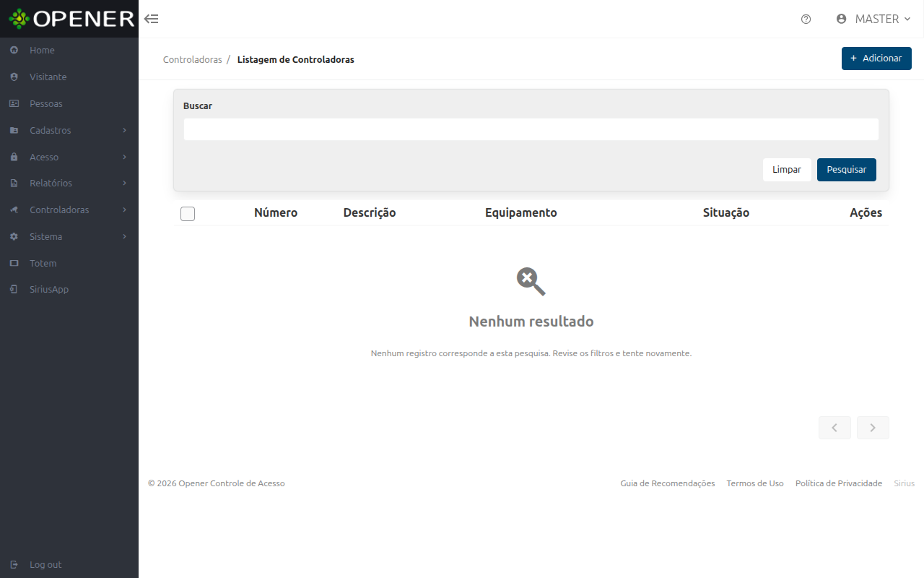
Task: Expand the Relatórios submenu chevron
Action: point(125,184)
